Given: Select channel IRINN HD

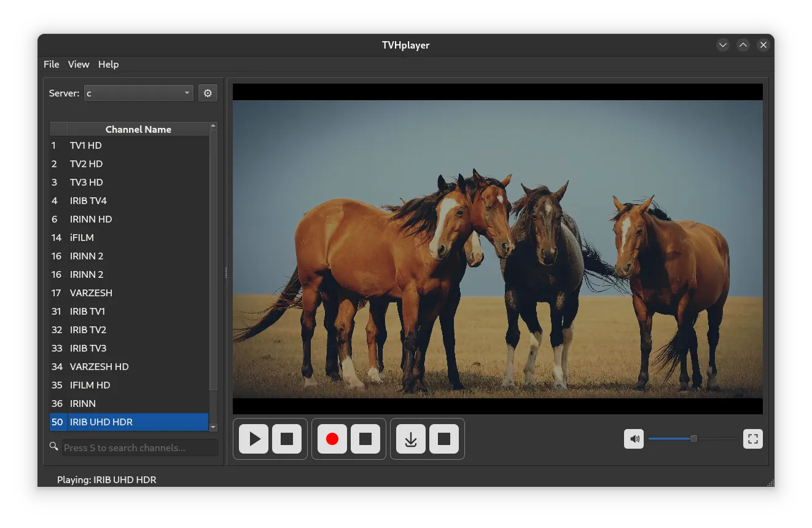Looking at the screenshot, I should click(x=129, y=219).
